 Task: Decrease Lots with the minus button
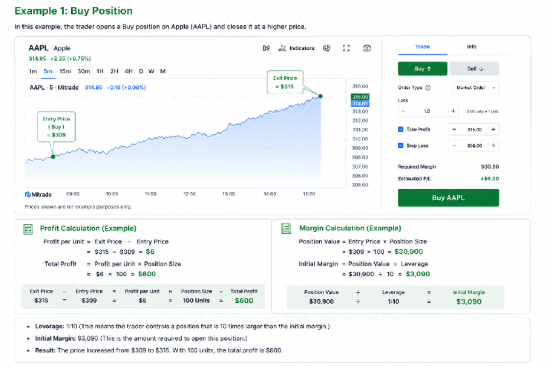point(403,111)
